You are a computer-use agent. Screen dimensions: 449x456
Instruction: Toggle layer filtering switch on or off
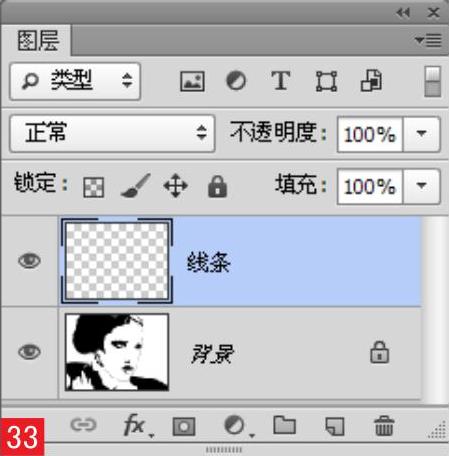(433, 82)
